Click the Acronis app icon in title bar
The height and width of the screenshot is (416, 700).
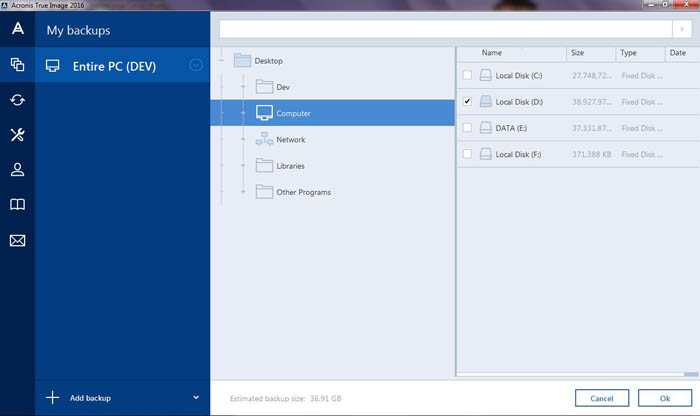[4, 5]
